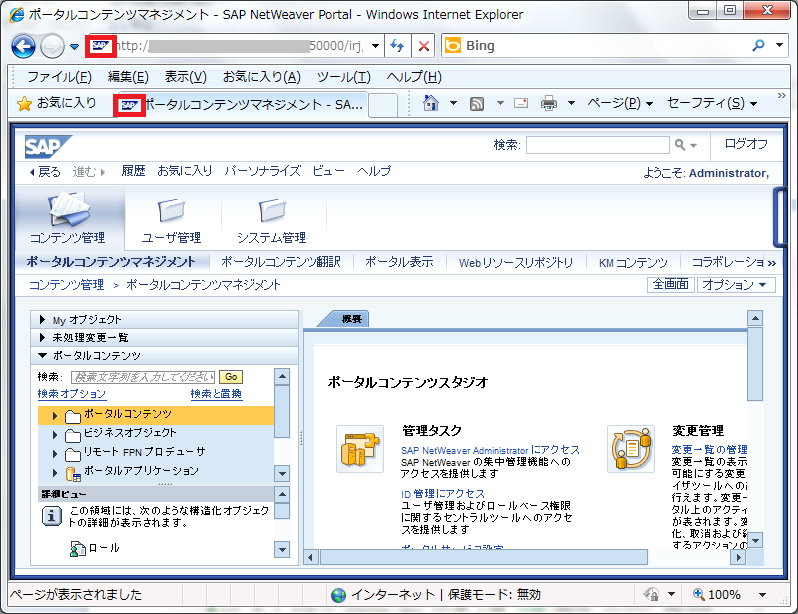Click the internet zone globe icon in status bar
The image size is (798, 614).
[338, 595]
